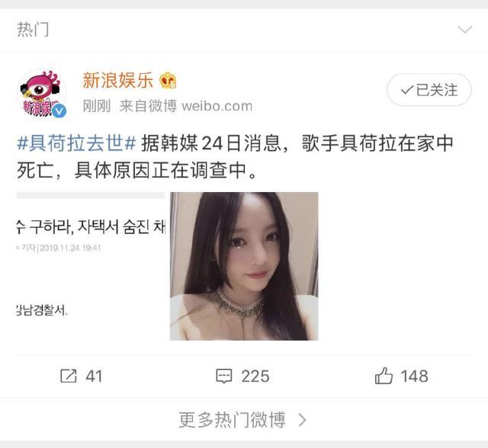Viewport: 488px width, 448px height.
Task: Toggle the 已关注 follow button
Action: [x=429, y=90]
